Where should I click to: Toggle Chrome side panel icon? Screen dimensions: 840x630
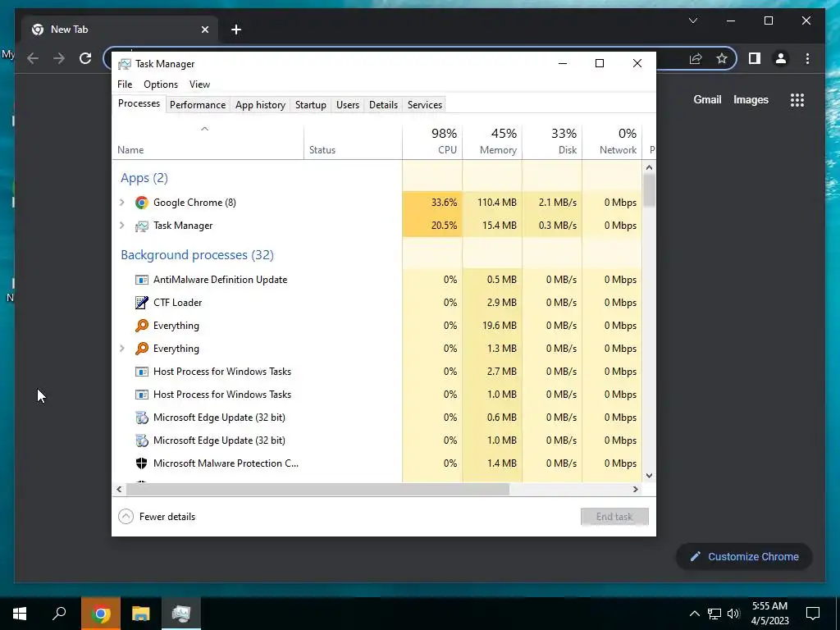click(x=755, y=58)
